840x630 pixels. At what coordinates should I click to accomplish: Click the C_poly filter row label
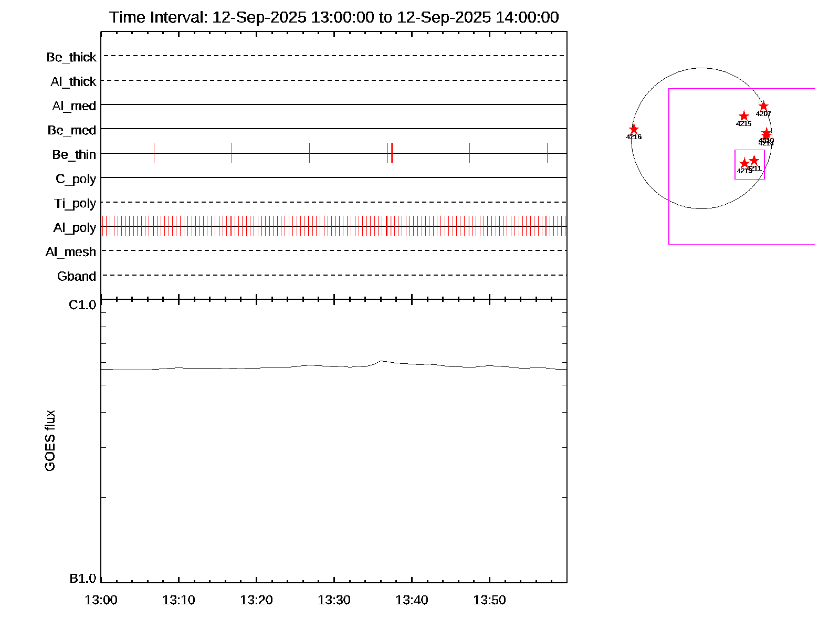point(76,179)
